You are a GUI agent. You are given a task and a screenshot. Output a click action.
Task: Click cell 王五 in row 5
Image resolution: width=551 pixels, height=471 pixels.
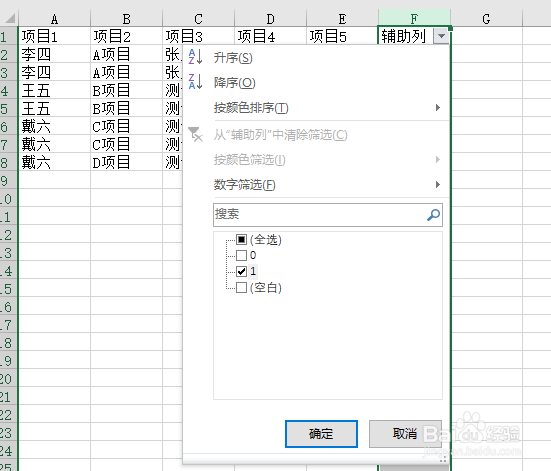(x=54, y=108)
